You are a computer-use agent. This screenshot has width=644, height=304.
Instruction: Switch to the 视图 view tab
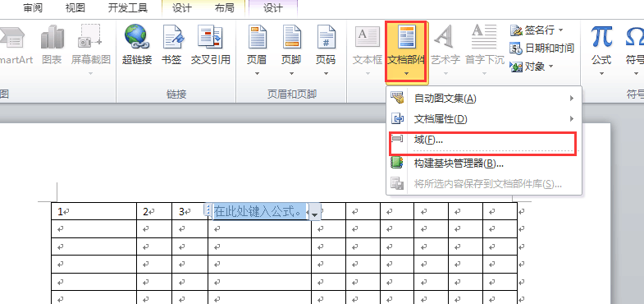pyautogui.click(x=75, y=8)
